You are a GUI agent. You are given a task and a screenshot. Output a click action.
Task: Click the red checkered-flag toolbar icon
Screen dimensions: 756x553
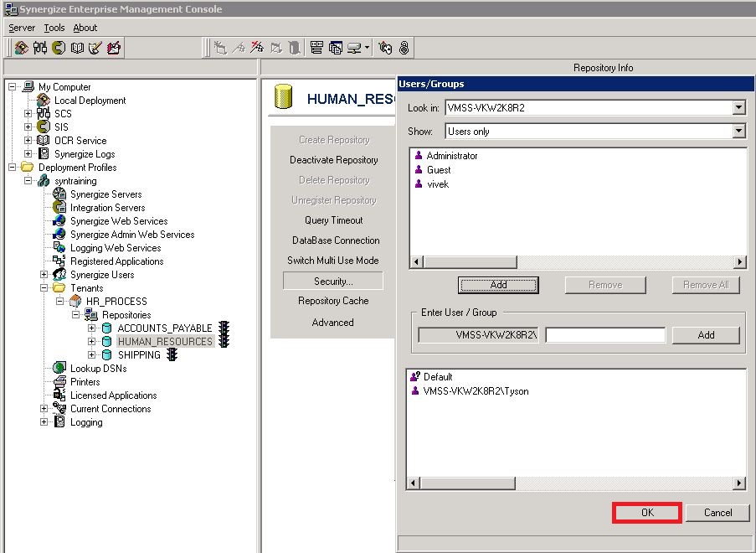258,47
